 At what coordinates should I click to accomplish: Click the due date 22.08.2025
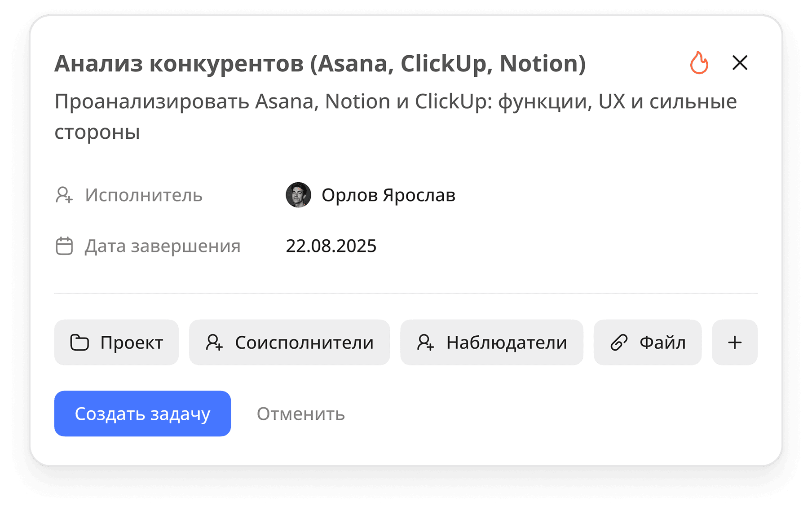pos(331,246)
